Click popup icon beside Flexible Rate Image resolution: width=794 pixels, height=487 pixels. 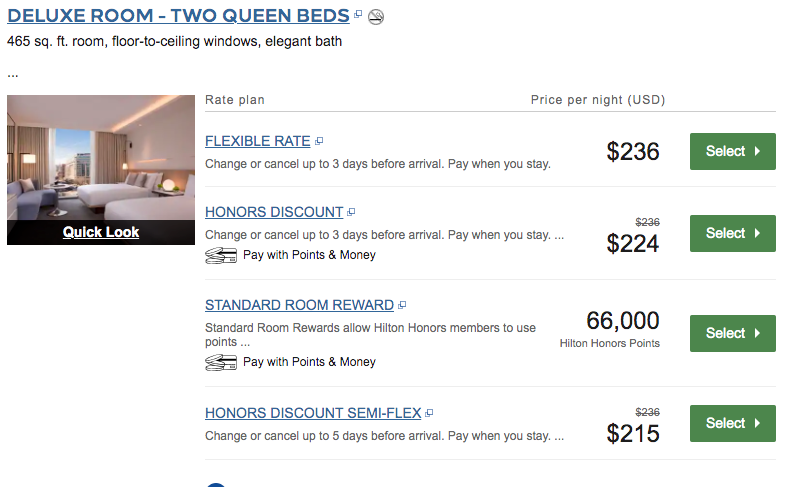(319, 142)
